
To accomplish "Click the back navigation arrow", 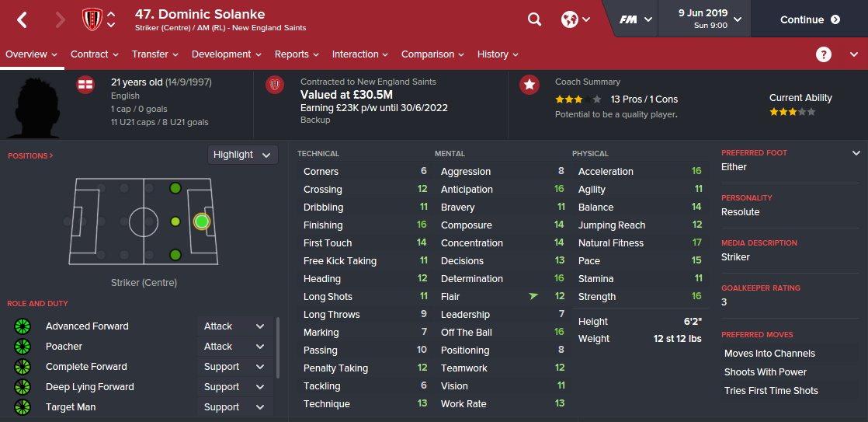I will click(x=22, y=20).
